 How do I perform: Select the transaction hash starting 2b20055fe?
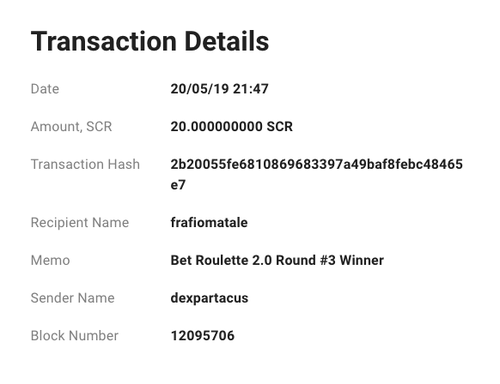[317, 174]
